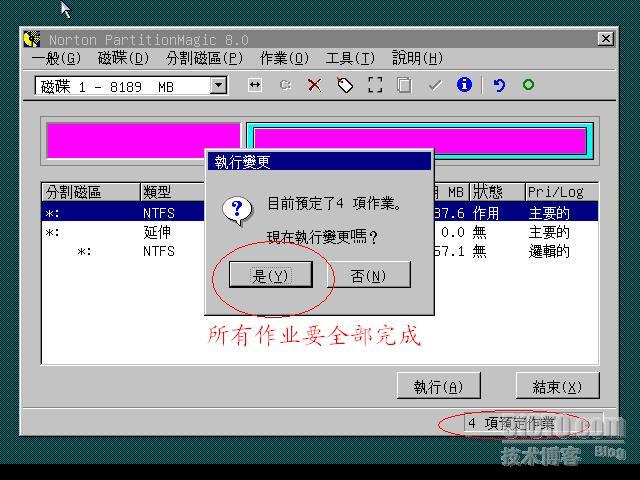
Task: Click the blue undo arrow icon
Action: [x=499, y=85]
